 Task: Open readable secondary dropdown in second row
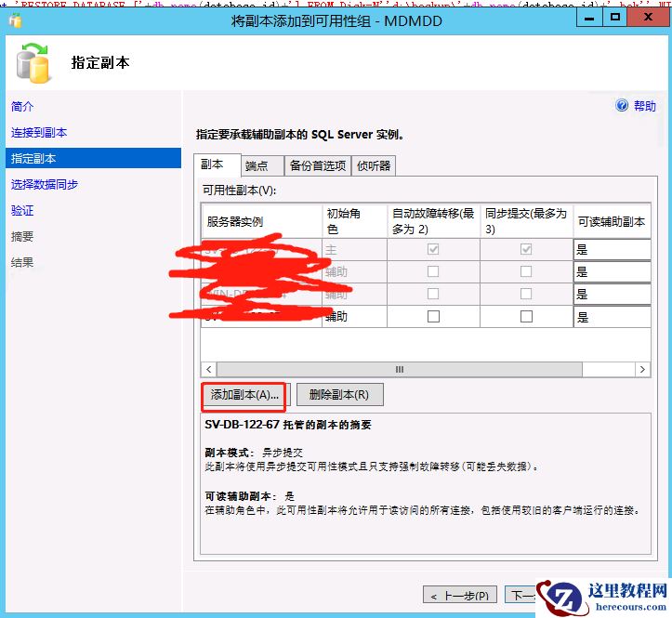(612, 271)
